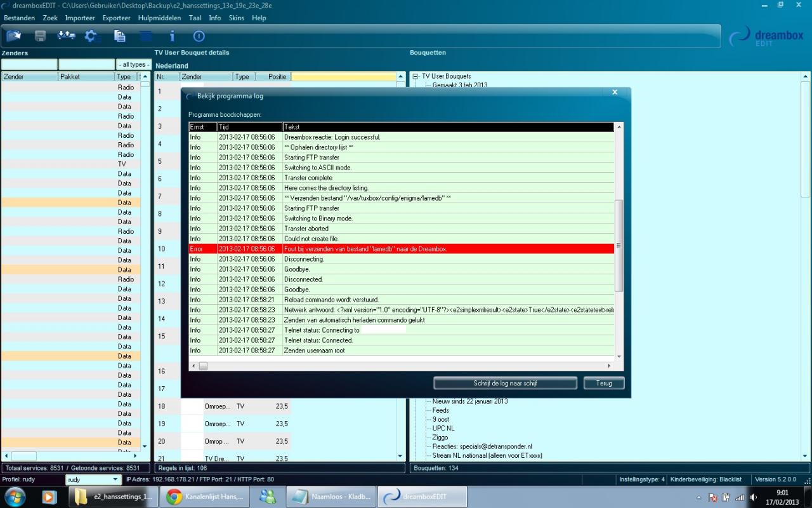The image size is (812, 508).
Task: Click the yellow search field in bouquet details
Action: 343,76
